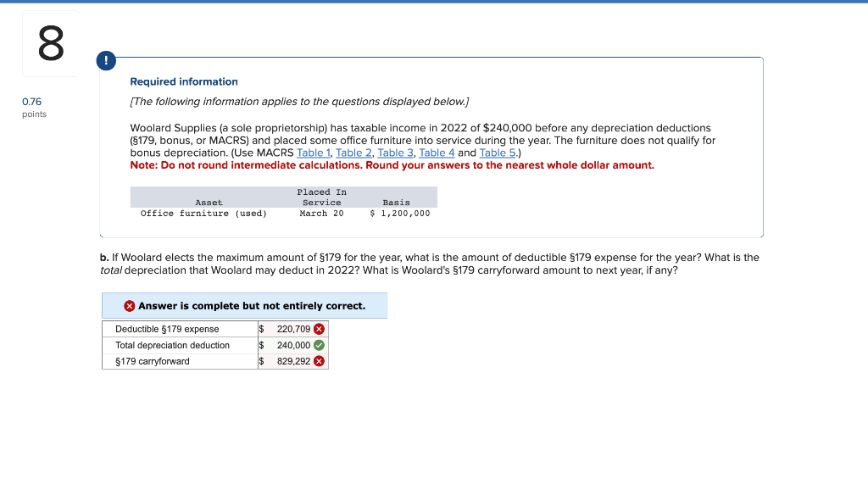
Task: Click the Total depreciation deduction value 240,000
Action: click(293, 345)
